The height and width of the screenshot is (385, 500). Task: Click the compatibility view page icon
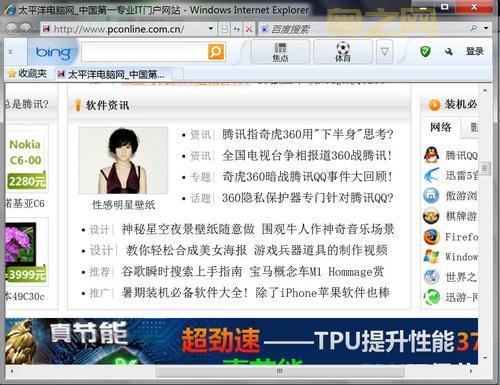click(x=224, y=29)
